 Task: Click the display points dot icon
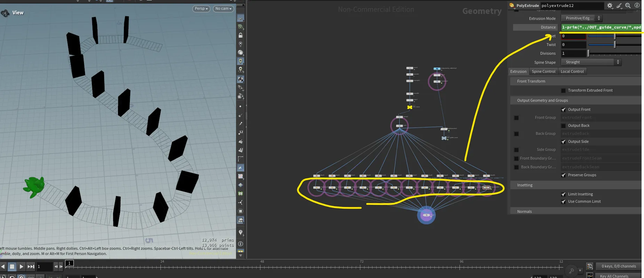(x=241, y=106)
